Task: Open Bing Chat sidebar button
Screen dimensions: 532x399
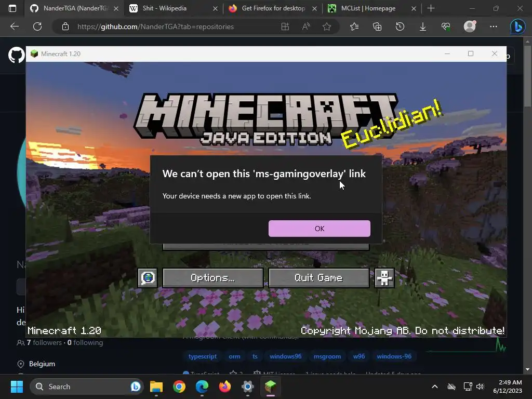Action: coord(518,26)
